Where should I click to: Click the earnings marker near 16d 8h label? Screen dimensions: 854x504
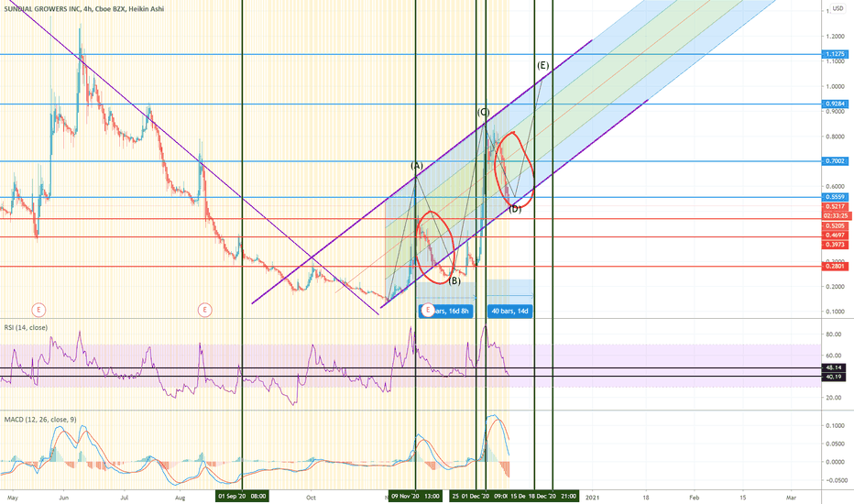pos(428,310)
